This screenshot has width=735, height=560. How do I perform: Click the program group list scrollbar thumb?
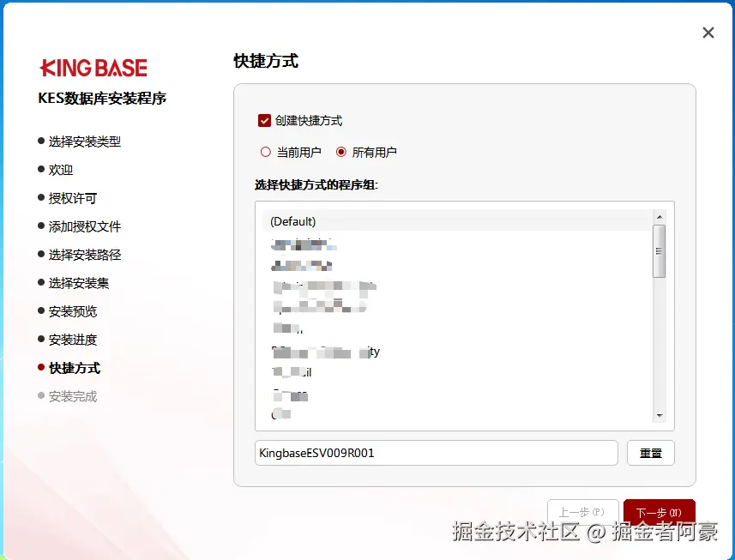[659, 251]
